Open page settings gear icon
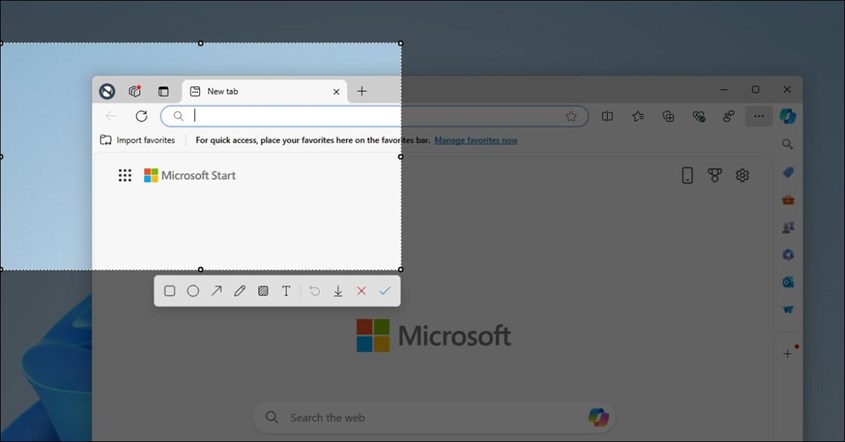 coord(743,175)
